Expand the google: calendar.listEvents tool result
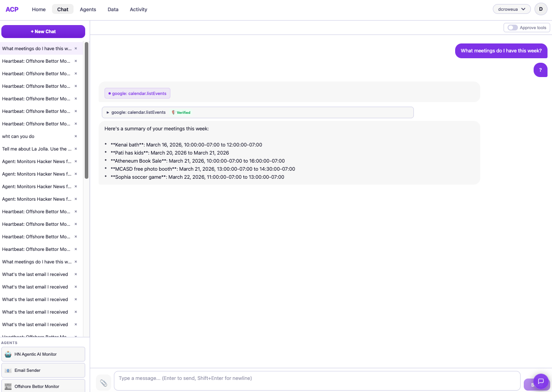The width and height of the screenshot is (552, 392). (x=108, y=112)
